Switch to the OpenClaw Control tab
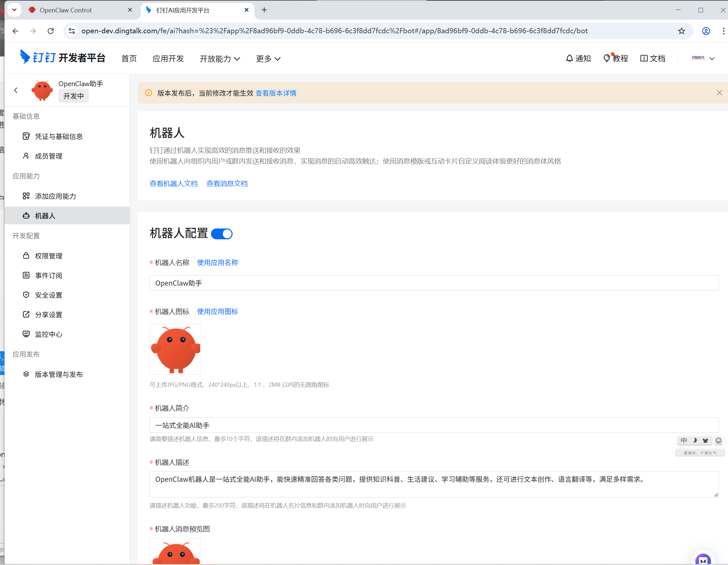This screenshot has height=565, width=728. [x=66, y=10]
